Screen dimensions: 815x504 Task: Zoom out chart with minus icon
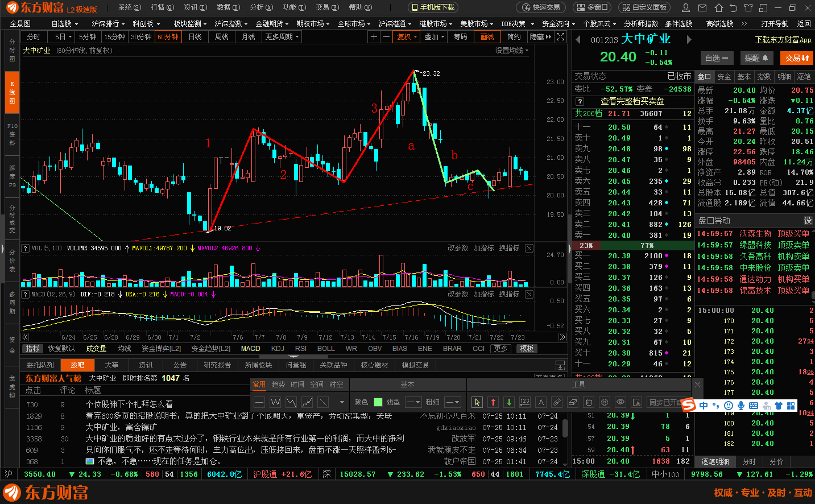[386, 36]
